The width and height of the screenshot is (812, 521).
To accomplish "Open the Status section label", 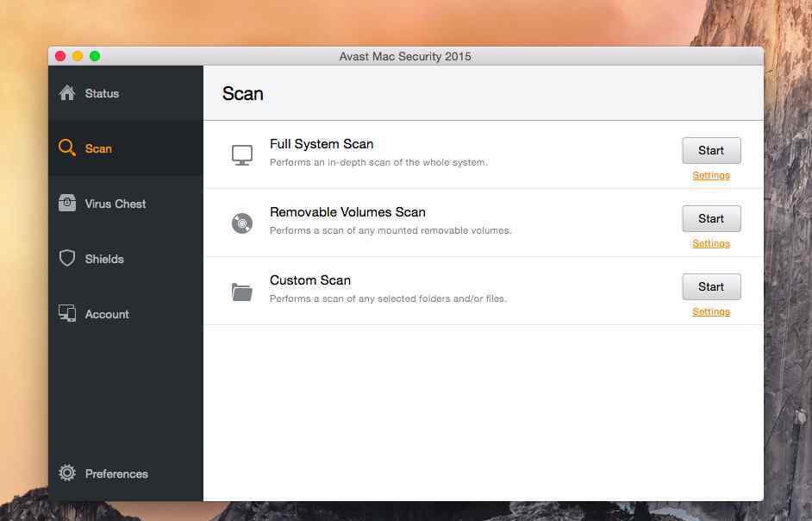I will [x=102, y=93].
